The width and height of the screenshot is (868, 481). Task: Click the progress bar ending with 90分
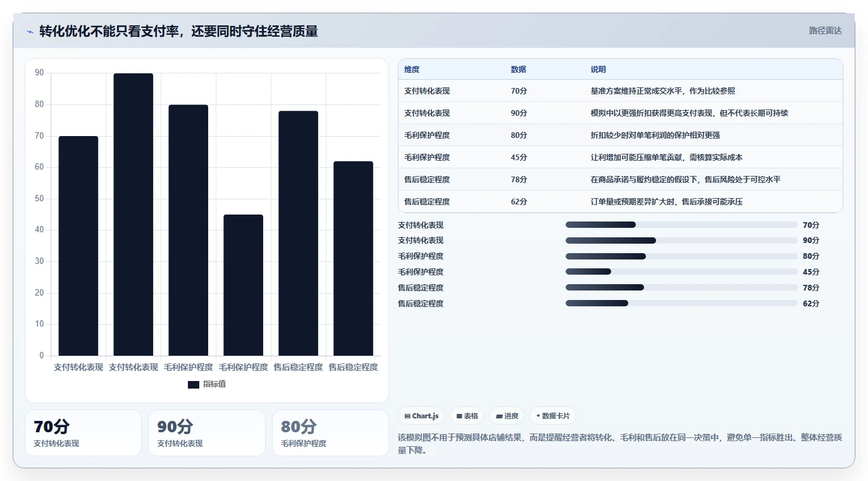(x=681, y=240)
